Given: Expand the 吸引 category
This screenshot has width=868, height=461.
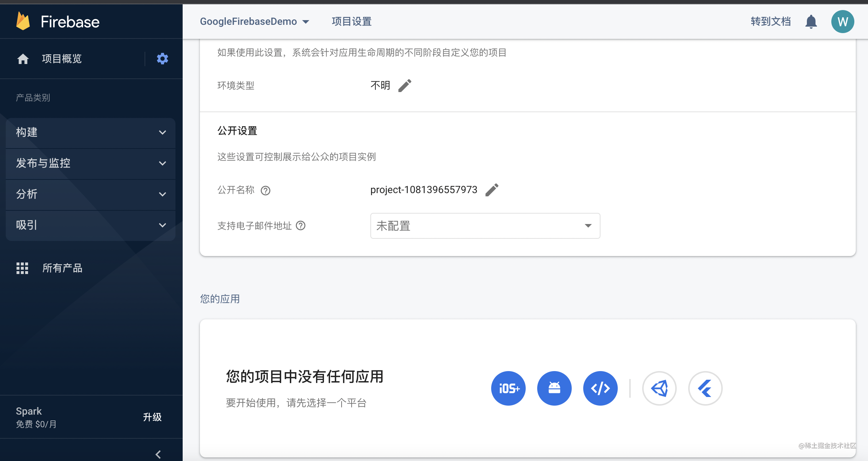Looking at the screenshot, I should (91, 225).
